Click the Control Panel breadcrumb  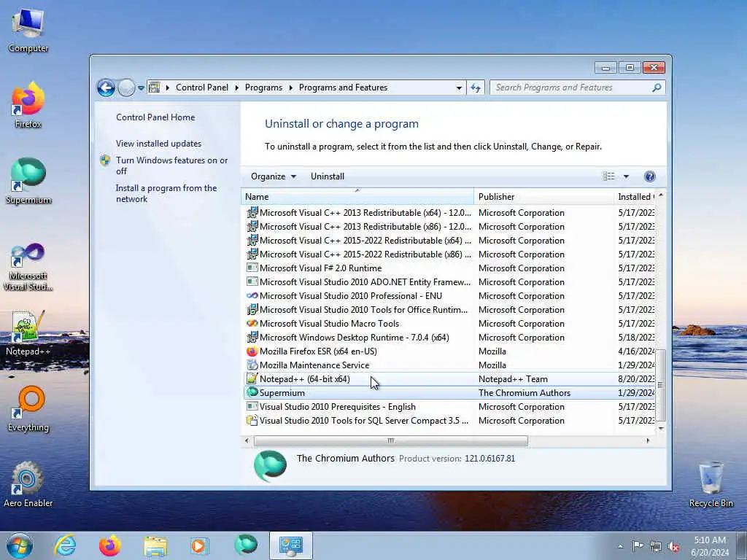tap(202, 87)
